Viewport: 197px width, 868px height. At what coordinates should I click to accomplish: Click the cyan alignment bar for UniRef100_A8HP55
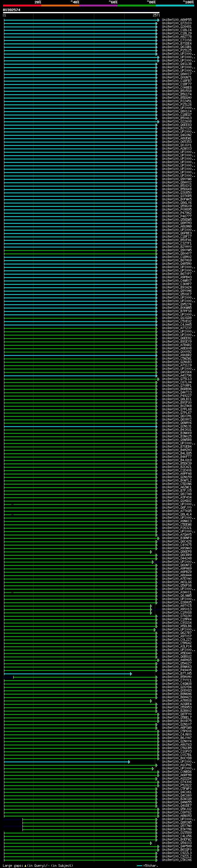pos(81,20)
